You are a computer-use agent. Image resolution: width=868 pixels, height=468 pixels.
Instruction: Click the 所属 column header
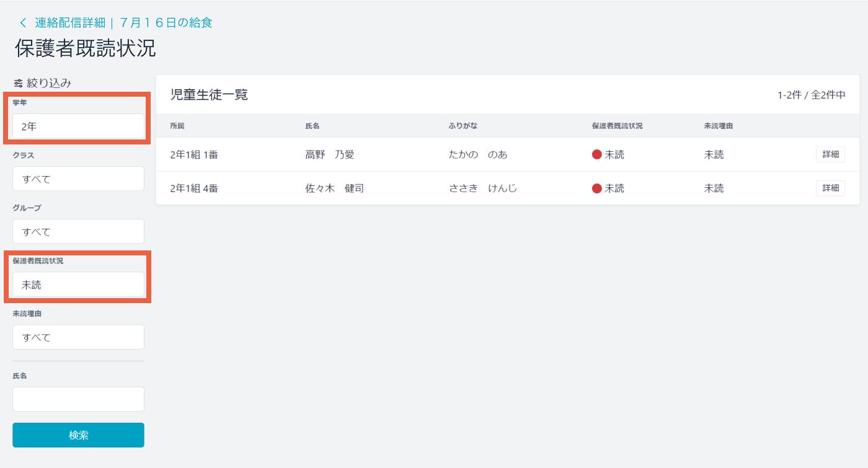[x=177, y=126]
